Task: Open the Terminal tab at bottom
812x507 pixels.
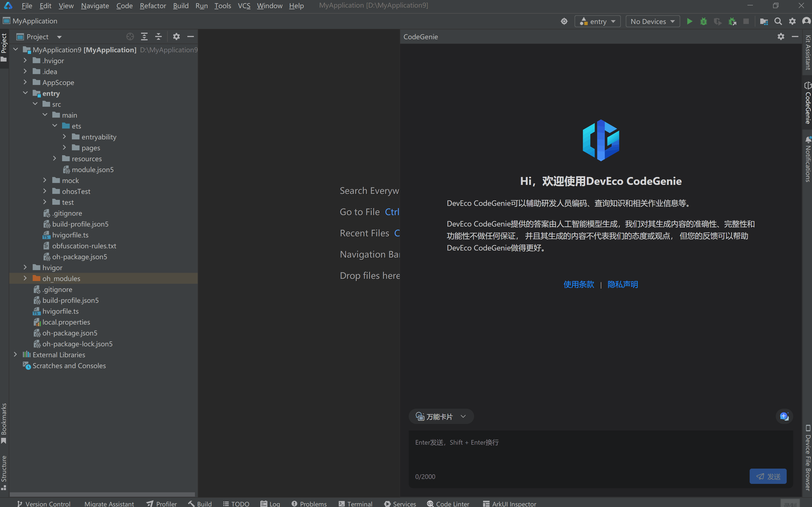Action: coord(355,503)
